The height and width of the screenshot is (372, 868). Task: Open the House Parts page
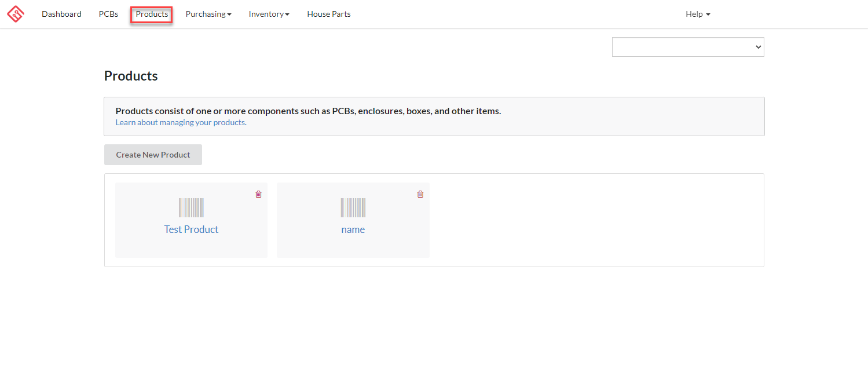329,14
